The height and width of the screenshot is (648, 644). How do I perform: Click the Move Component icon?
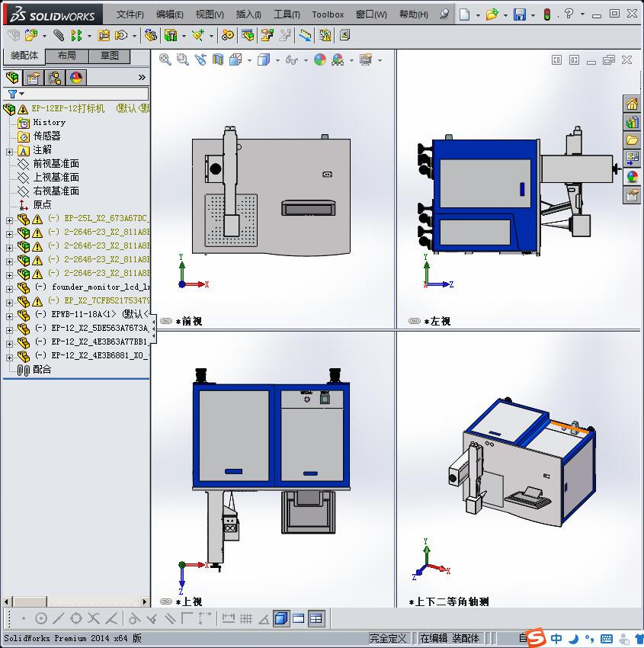120,36
